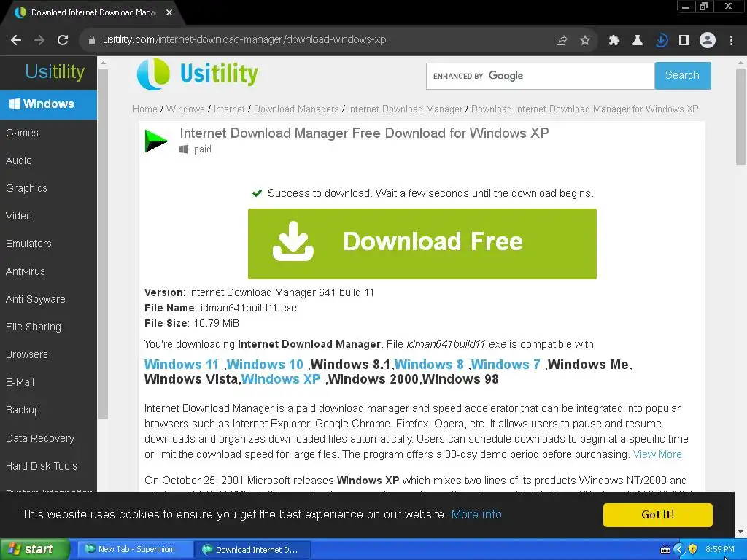Click the Google enhanced search field
Viewport: 747px width, 560px height.
[x=541, y=76]
